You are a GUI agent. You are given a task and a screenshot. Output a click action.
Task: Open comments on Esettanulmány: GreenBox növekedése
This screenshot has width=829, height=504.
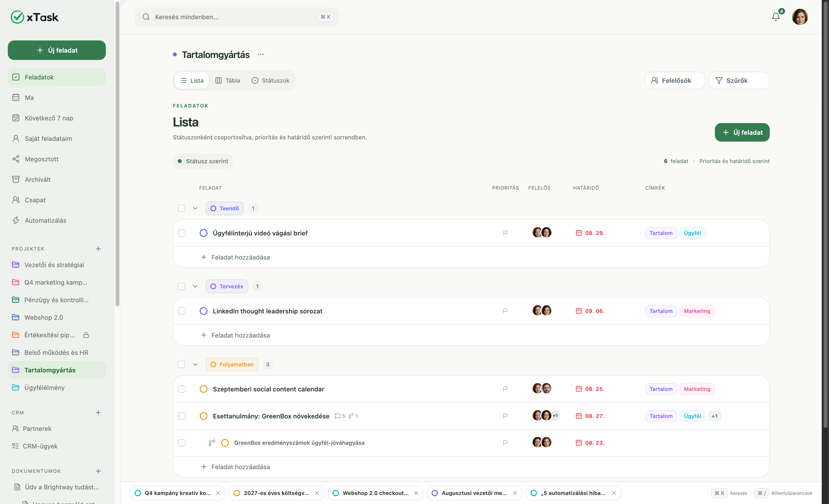[340, 416]
